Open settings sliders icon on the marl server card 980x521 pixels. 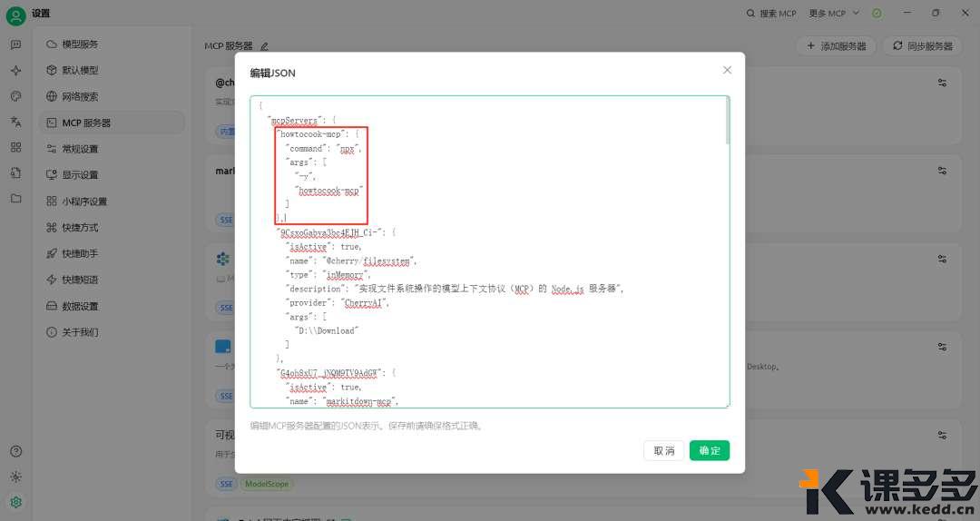click(942, 170)
